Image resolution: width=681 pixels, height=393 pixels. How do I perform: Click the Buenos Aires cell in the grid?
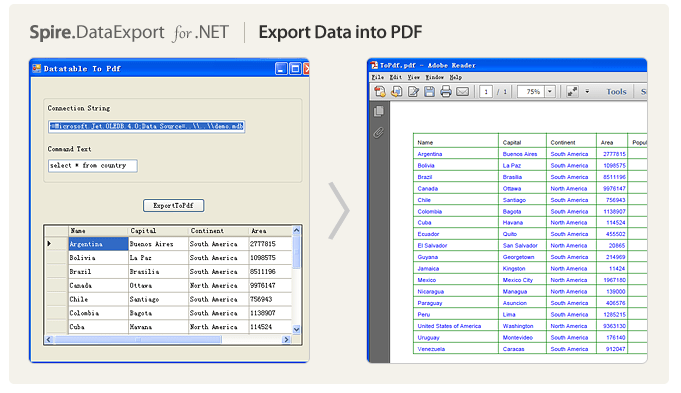click(x=158, y=244)
